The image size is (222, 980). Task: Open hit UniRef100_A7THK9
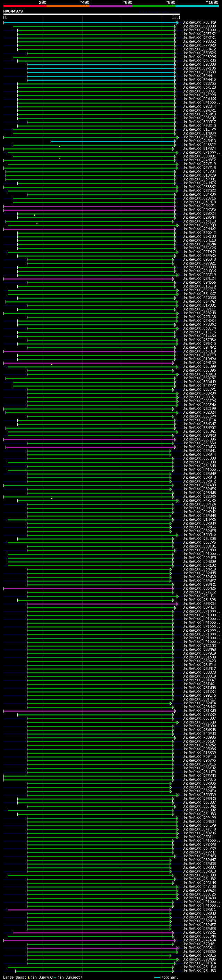[x=199, y=252]
